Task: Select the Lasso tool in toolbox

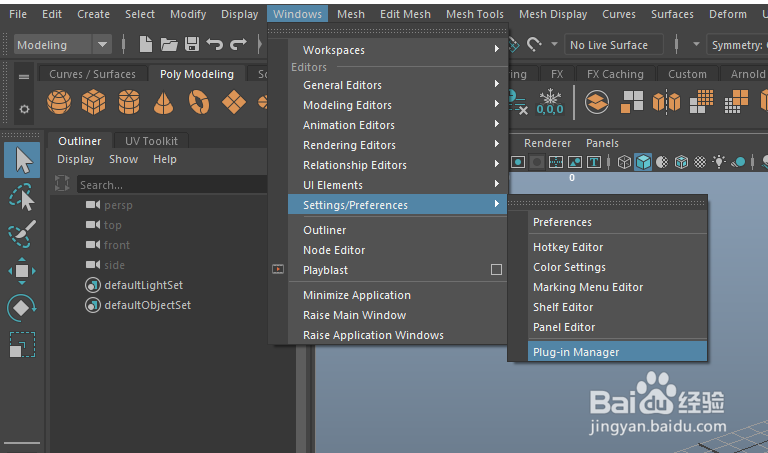Action: 22,198
